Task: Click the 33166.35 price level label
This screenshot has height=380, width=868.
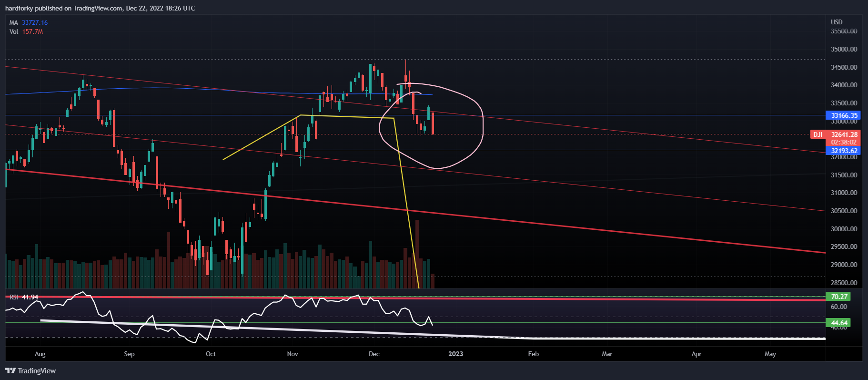Action: tap(844, 115)
